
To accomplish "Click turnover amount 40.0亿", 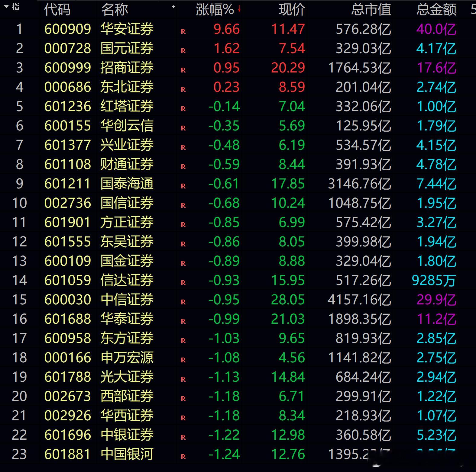I will (x=436, y=29).
